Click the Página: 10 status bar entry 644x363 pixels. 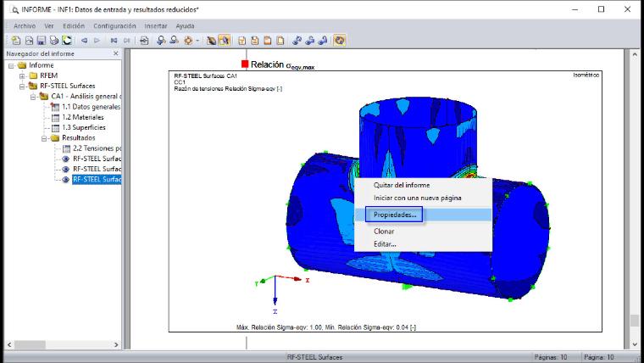[599, 357]
